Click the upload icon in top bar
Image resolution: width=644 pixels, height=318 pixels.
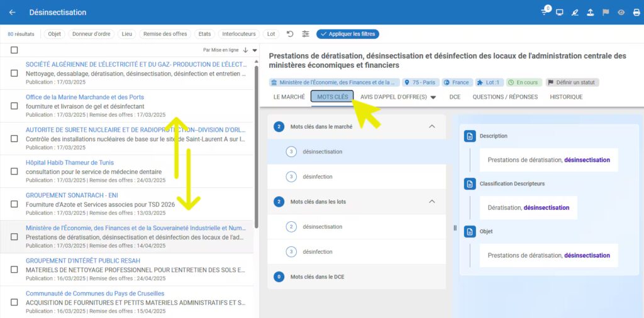(590, 13)
